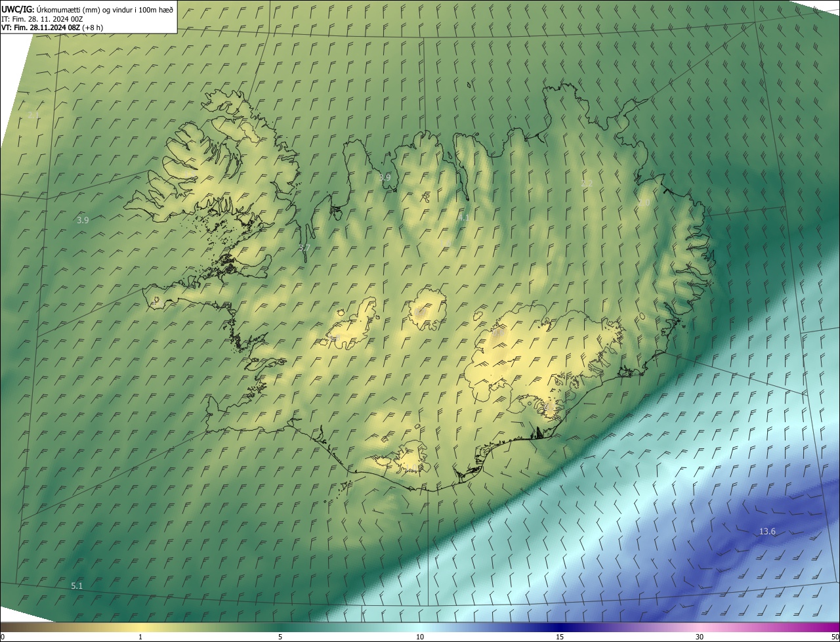Click the 3.7 value label on the map
The height and width of the screenshot is (642, 840).
pos(304,247)
